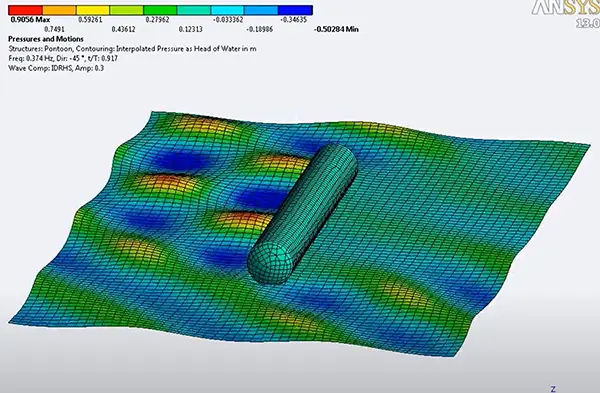Click the yellow-green legend color band
Screen dimensions: 600x393
[127, 10]
